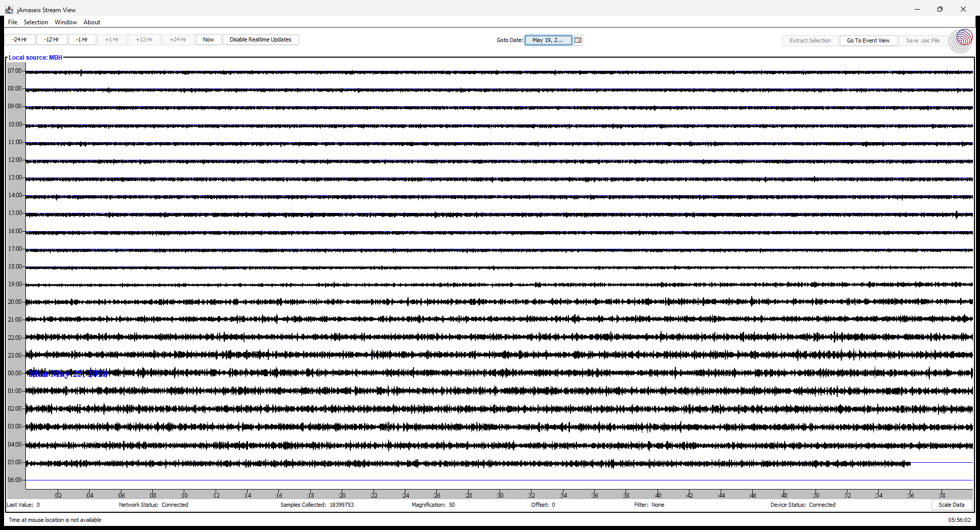Click Network Status: Connected text

click(x=153, y=505)
